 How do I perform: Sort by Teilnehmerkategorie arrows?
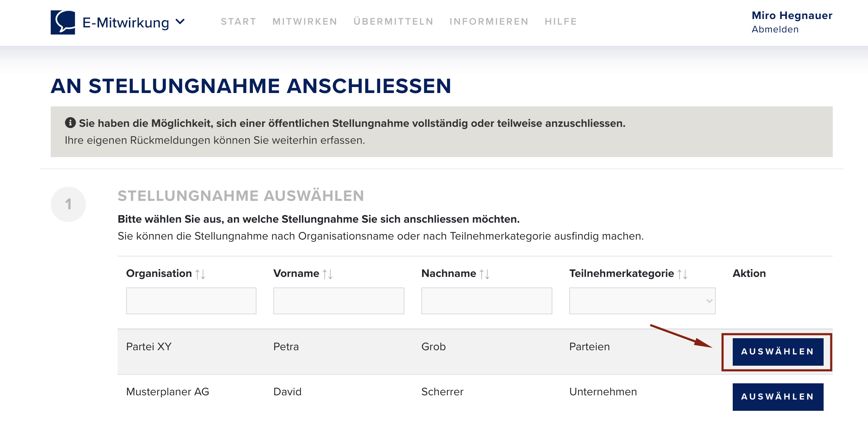click(683, 274)
